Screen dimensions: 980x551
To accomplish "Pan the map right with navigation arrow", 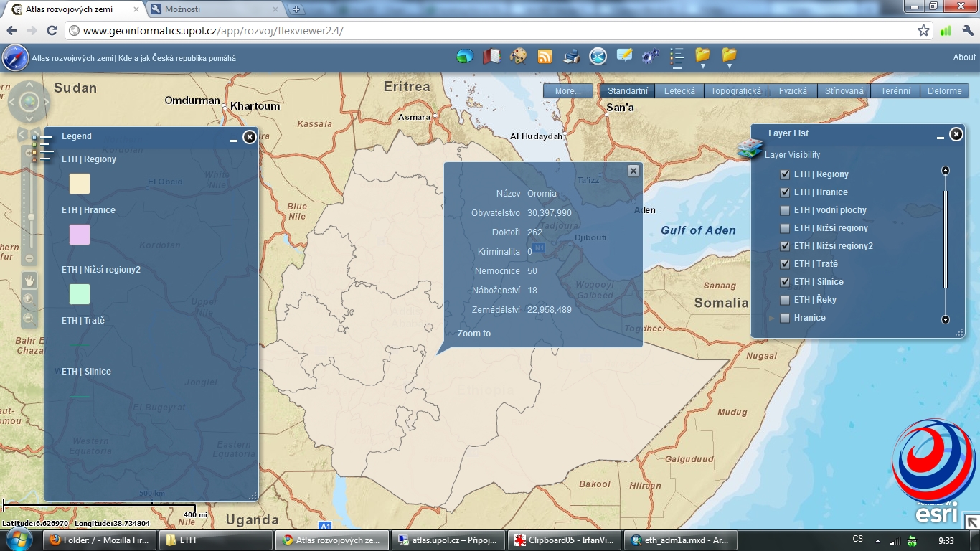I will tap(46, 102).
